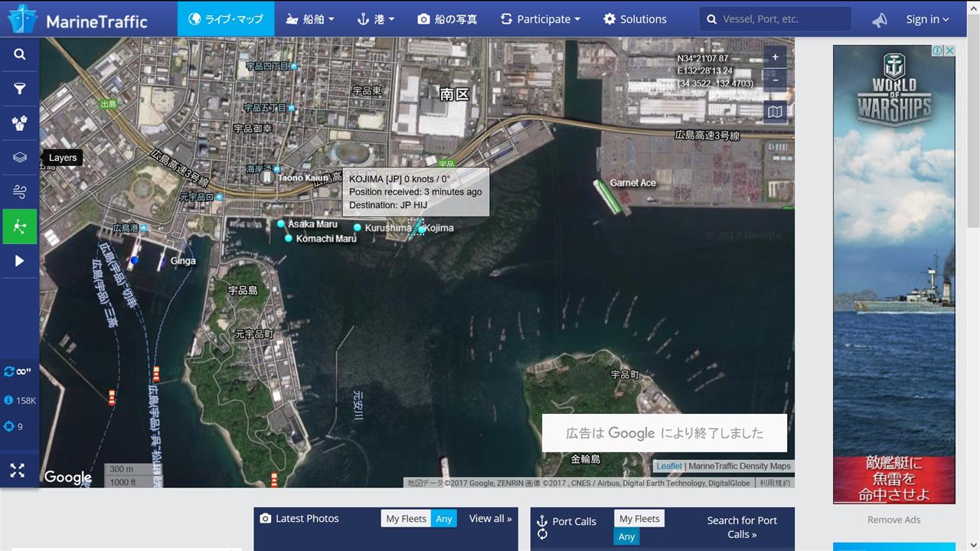This screenshot has height=551, width=980.
Task: Toggle the auto-refresh infinity icon
Action: (18, 371)
